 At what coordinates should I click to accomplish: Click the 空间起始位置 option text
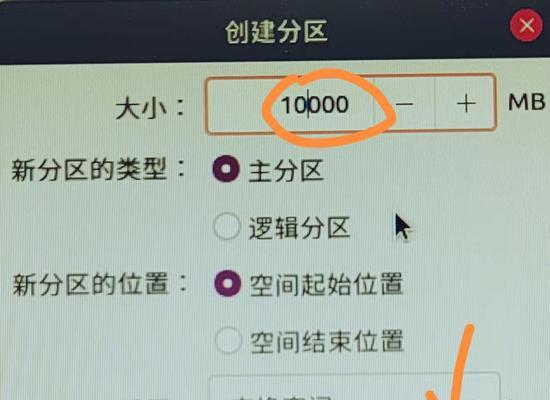326,284
